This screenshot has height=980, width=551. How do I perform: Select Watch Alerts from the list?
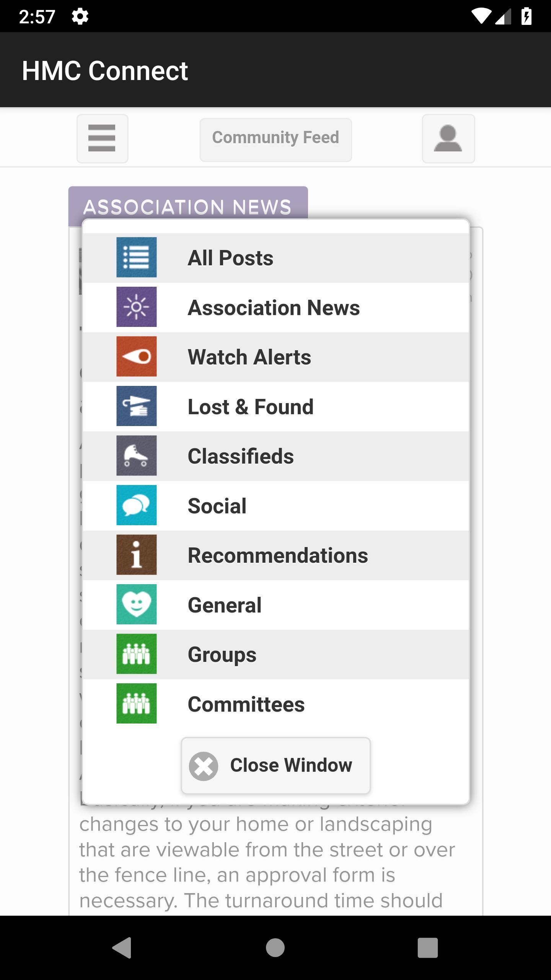276,357
